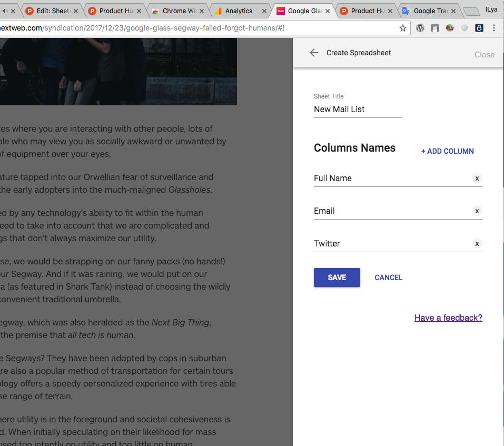Close the Analytics tab
Viewport: 504px width, 446px height.
pyautogui.click(x=264, y=11)
